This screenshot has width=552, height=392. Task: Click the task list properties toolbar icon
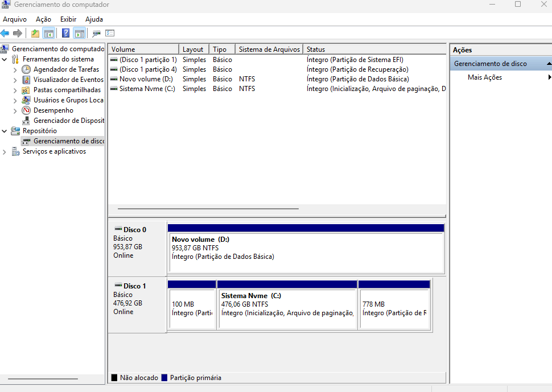pyautogui.click(x=110, y=34)
